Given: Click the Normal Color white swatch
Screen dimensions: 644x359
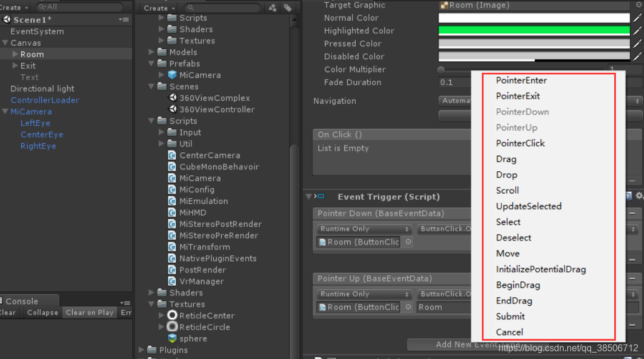Looking at the screenshot, I should click(534, 18).
